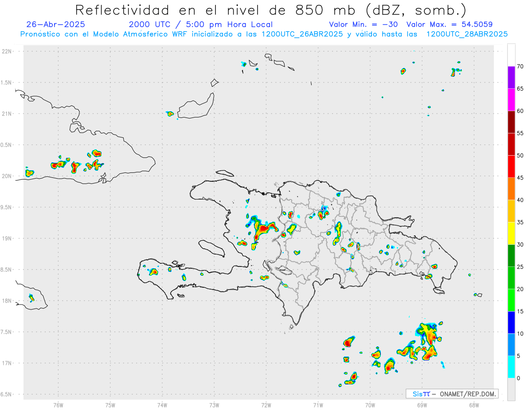
Task: Select the yellow 30–35 dBZ colorbar segment
Action: pos(511,233)
